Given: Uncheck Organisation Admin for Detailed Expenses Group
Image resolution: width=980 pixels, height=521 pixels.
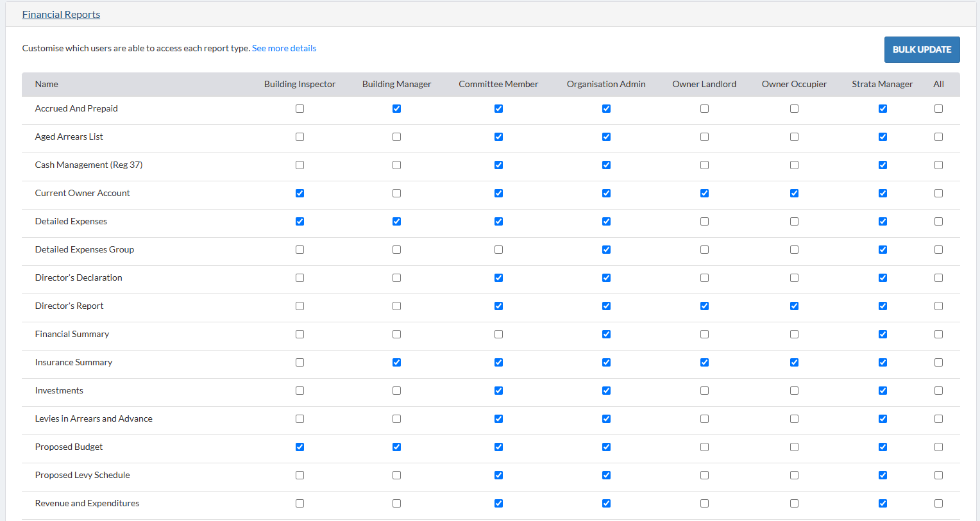Looking at the screenshot, I should point(606,249).
